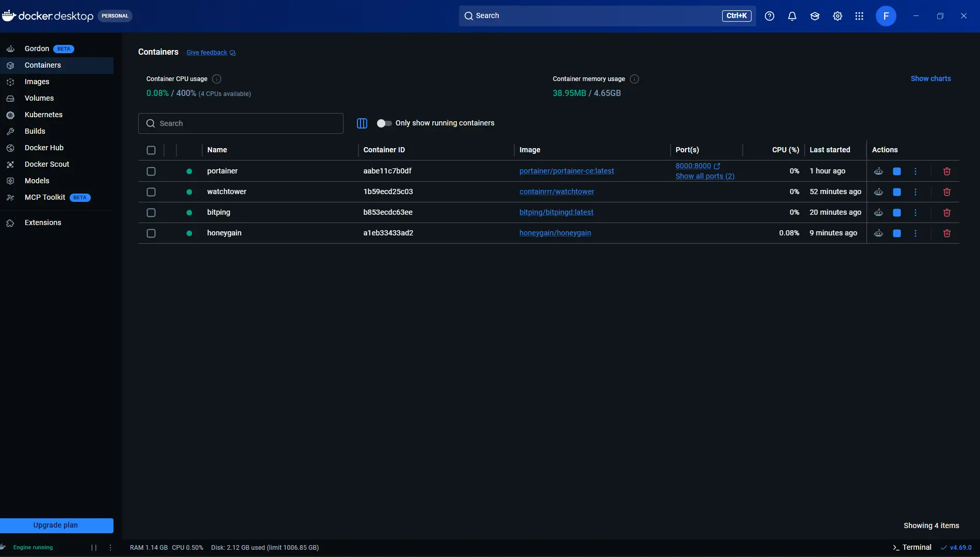Open bitping/bitpingd:latest image link
This screenshot has width=980, height=557.
pyautogui.click(x=556, y=212)
